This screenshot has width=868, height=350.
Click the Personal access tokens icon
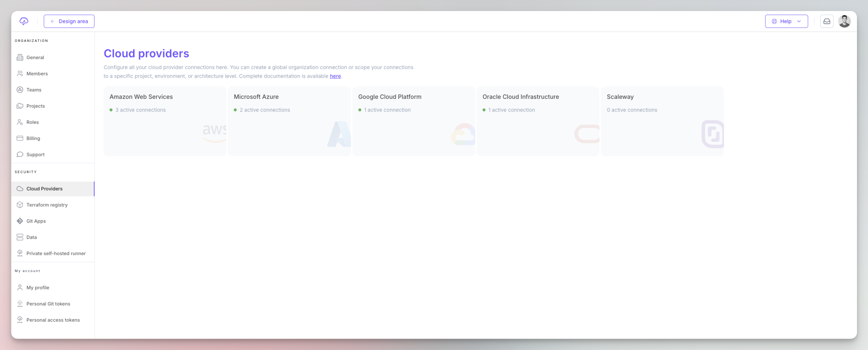point(20,320)
